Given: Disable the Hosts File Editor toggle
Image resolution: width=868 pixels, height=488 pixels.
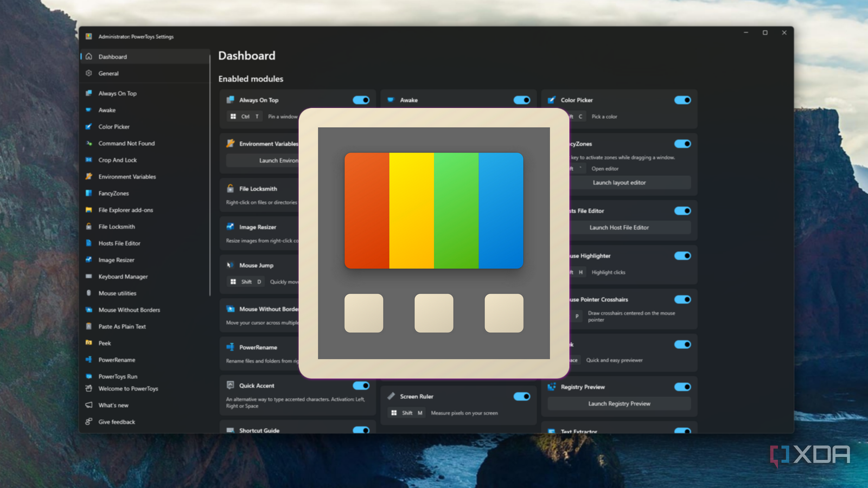Looking at the screenshot, I should [682, 211].
